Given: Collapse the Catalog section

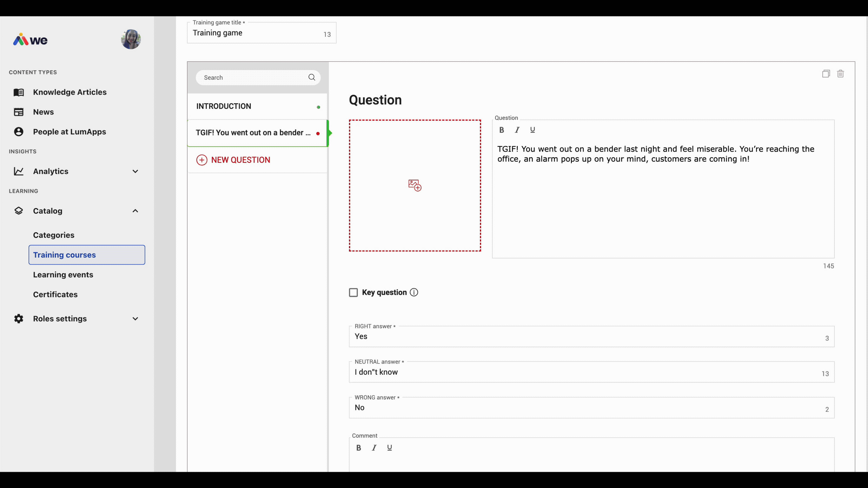Looking at the screenshot, I should click(x=135, y=211).
